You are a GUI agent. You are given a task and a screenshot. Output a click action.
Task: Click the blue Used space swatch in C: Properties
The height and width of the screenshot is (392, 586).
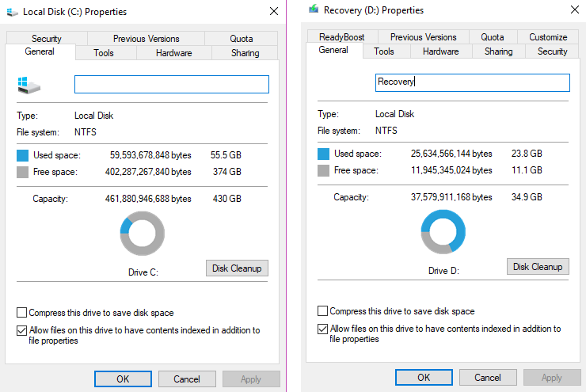tap(22, 155)
